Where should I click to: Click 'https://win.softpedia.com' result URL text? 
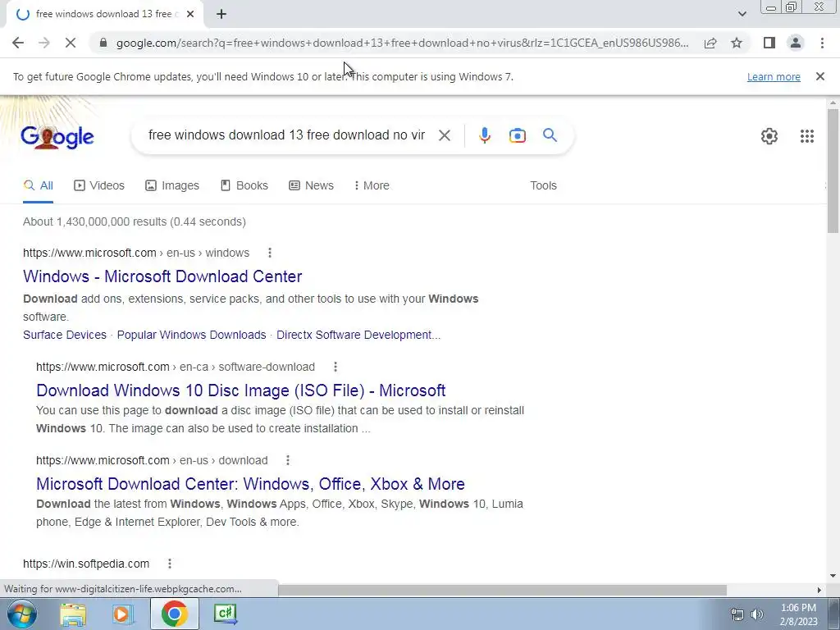click(x=86, y=564)
